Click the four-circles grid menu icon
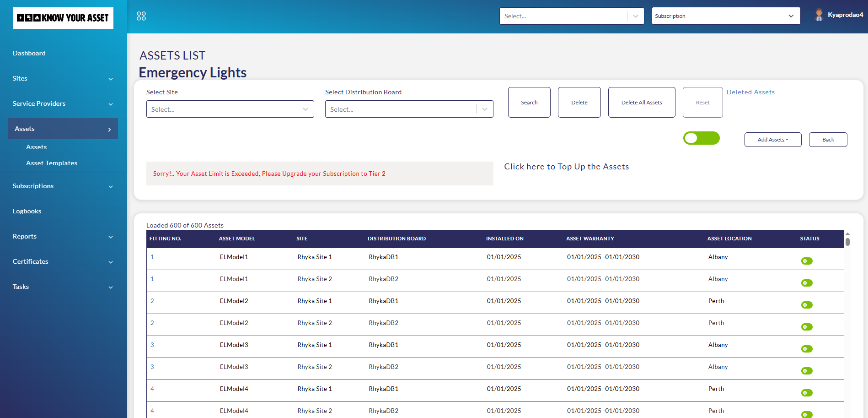The height and width of the screenshot is (418, 868). [141, 16]
